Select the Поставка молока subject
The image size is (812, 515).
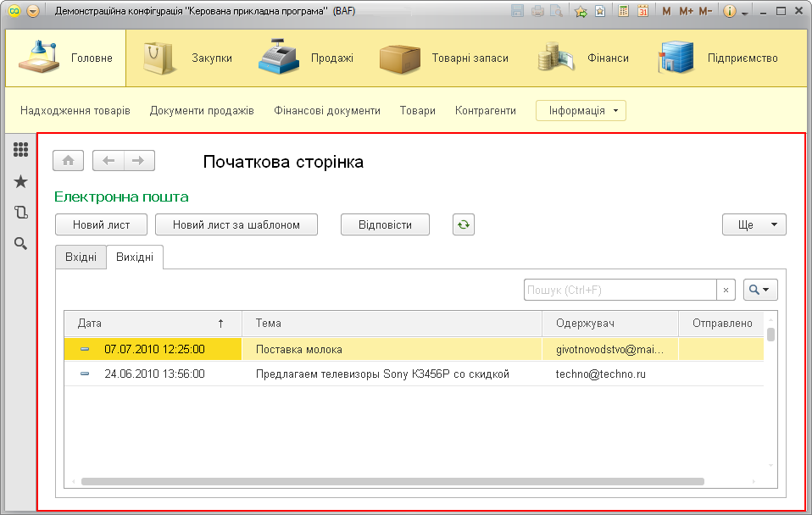[392, 349]
